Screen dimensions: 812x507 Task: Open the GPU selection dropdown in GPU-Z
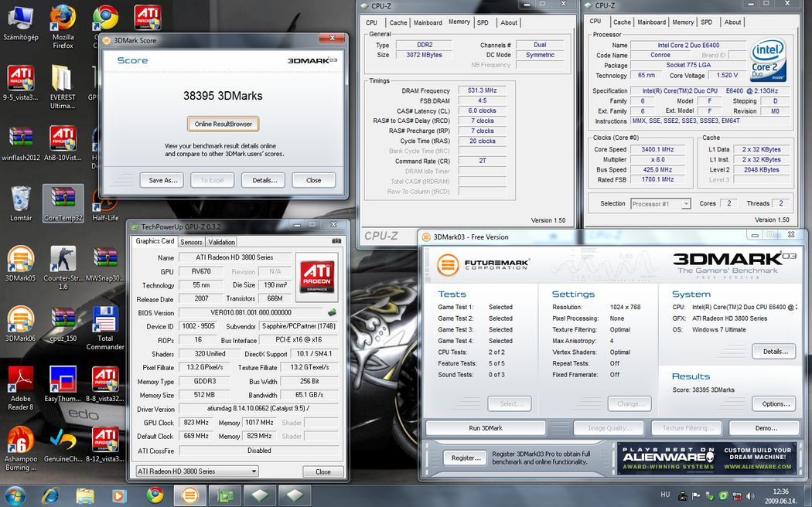click(x=196, y=471)
